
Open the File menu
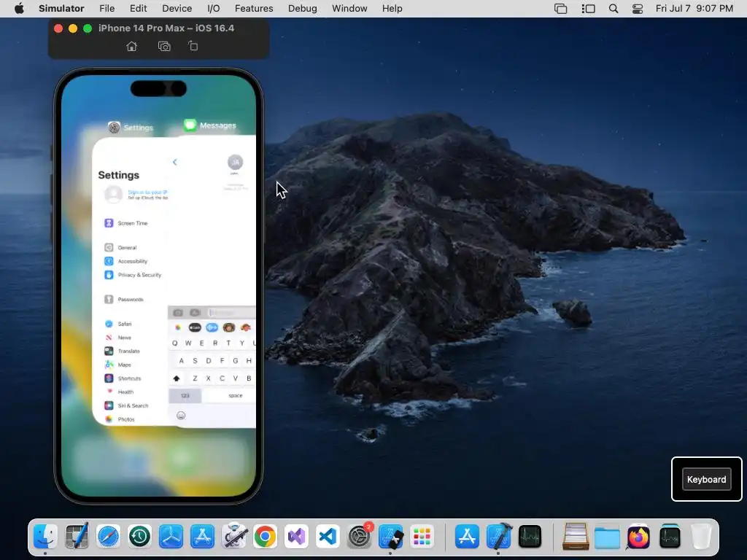tap(107, 9)
